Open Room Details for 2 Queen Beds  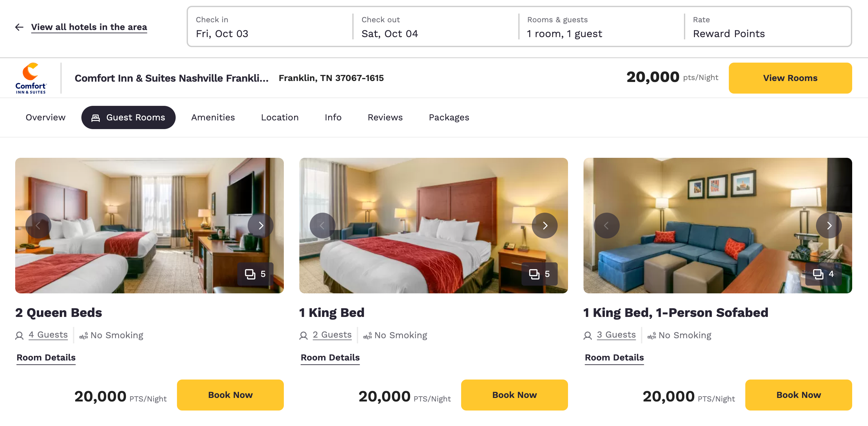46,357
